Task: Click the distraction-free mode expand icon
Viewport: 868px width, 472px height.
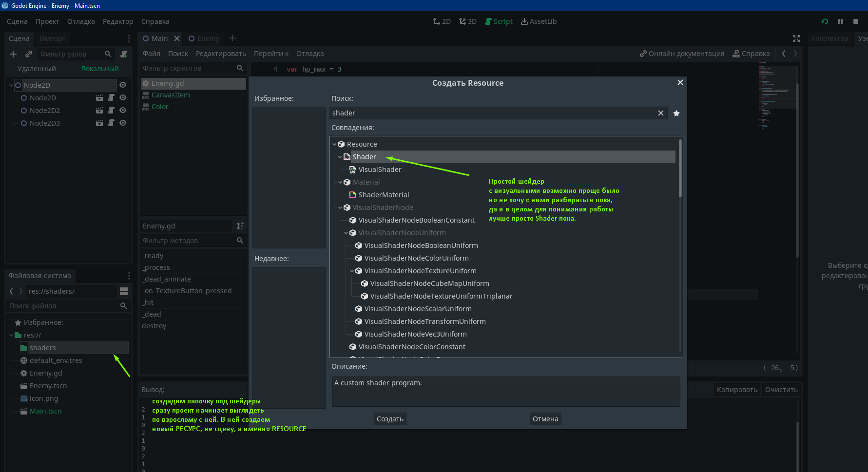Action: [796, 38]
